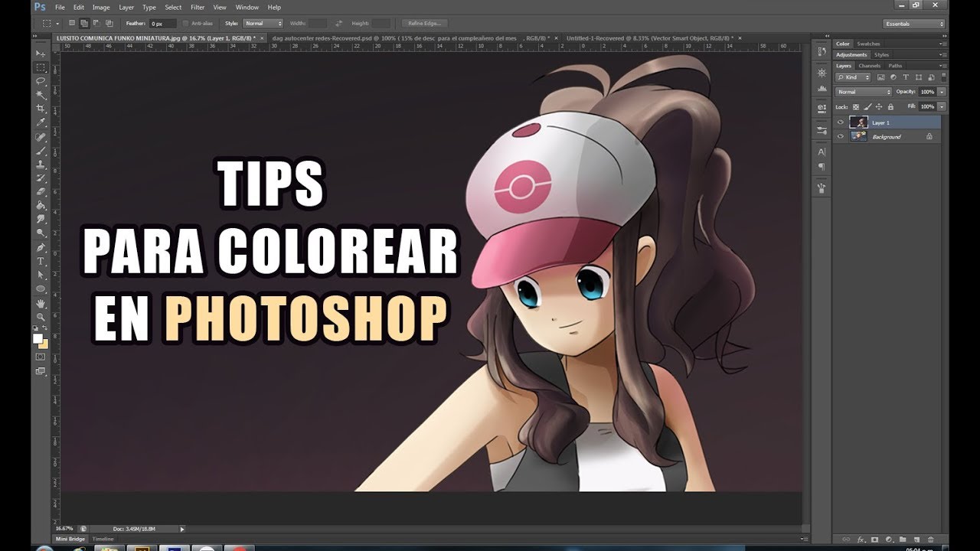980x551 pixels.
Task: Select the Rectangular Marquee tool
Action: (x=41, y=67)
